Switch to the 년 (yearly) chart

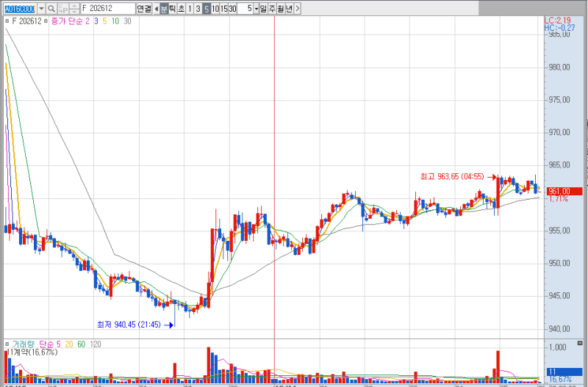click(x=289, y=8)
